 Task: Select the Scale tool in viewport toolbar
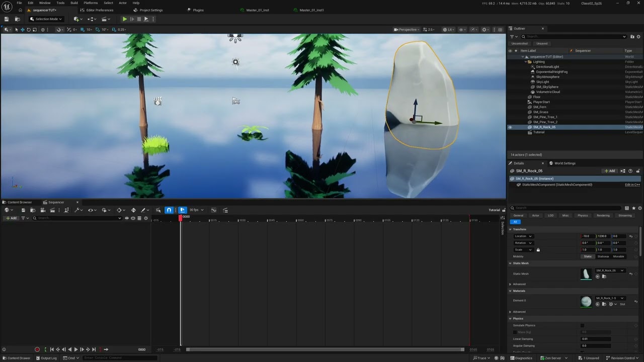point(34,30)
